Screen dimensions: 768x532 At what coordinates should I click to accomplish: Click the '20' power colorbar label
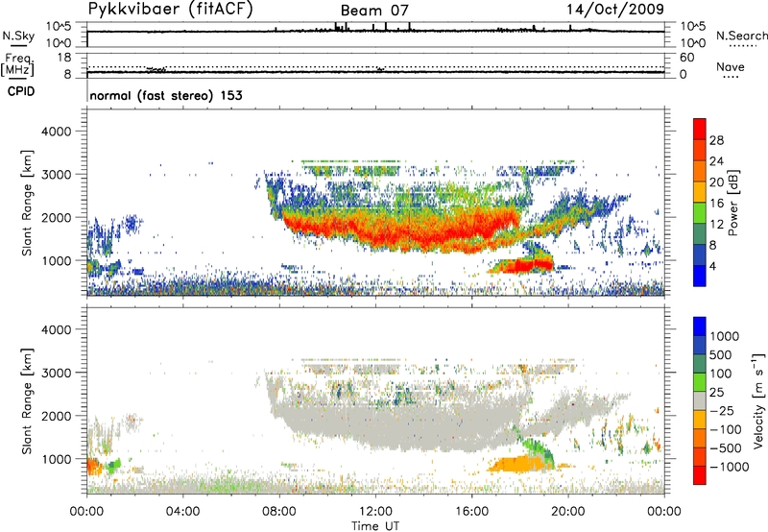pyautogui.click(x=716, y=182)
